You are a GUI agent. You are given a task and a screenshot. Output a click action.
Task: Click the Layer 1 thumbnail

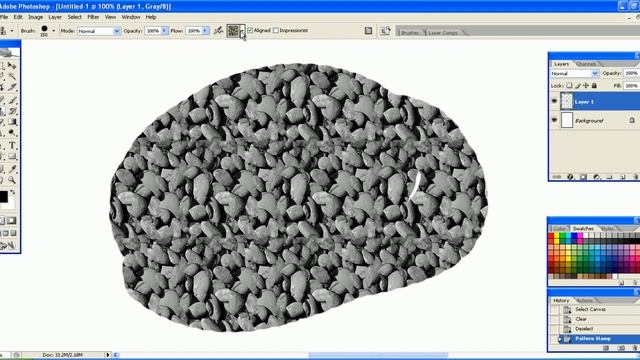pos(567,101)
